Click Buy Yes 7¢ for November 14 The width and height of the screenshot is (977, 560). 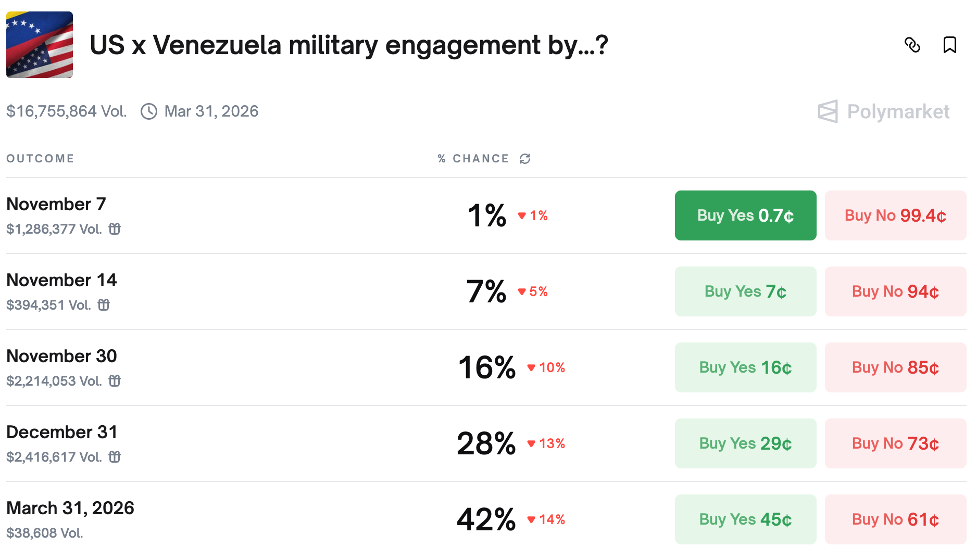pyautogui.click(x=745, y=291)
